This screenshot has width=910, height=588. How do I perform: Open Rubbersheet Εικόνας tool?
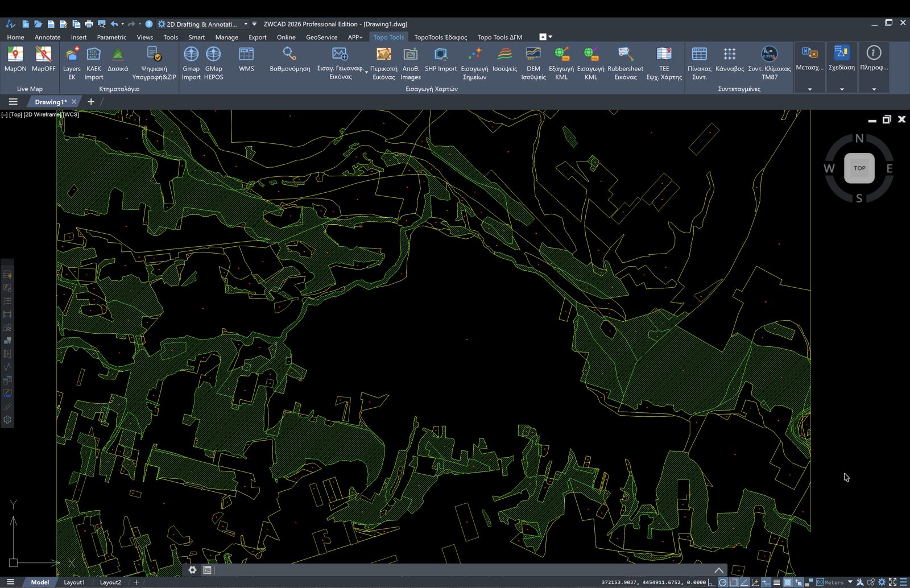pyautogui.click(x=626, y=63)
